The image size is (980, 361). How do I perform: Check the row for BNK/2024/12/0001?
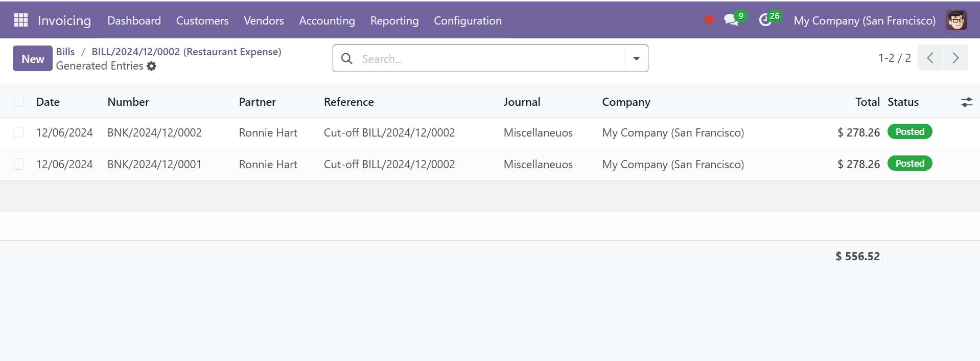(x=18, y=164)
